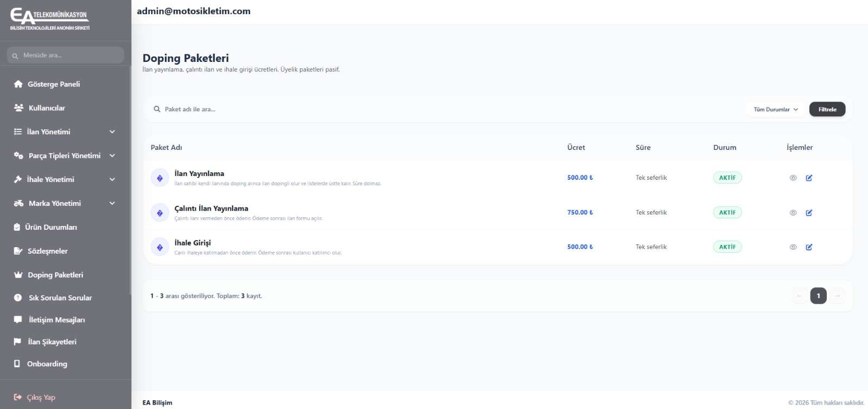Click the diamond icon of İhale Girişi

click(160, 247)
